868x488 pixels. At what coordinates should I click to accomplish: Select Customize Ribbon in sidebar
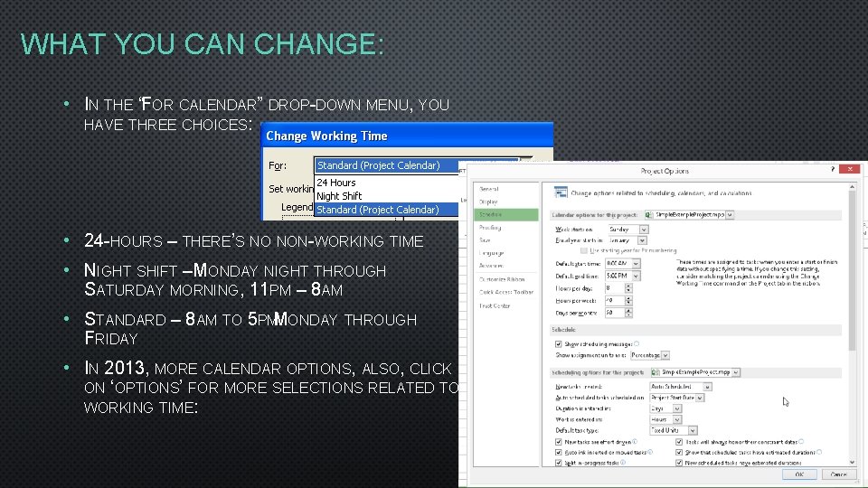tap(506, 279)
